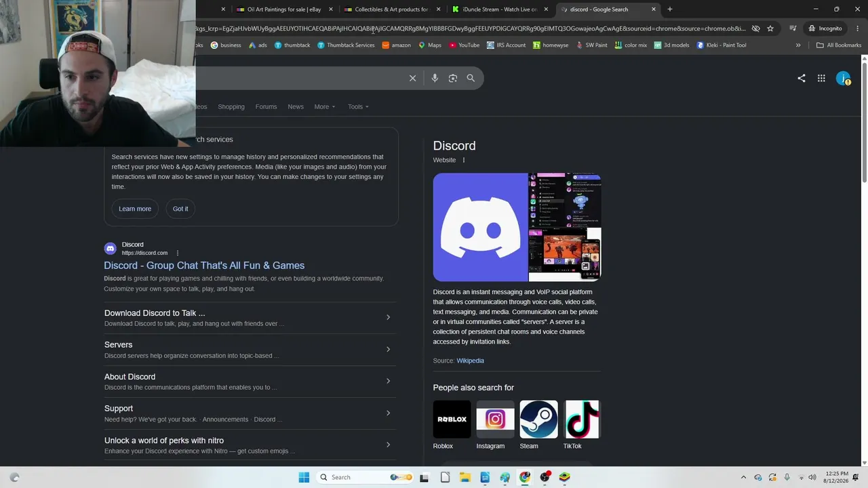Open the Windows Start menu

[x=304, y=477]
